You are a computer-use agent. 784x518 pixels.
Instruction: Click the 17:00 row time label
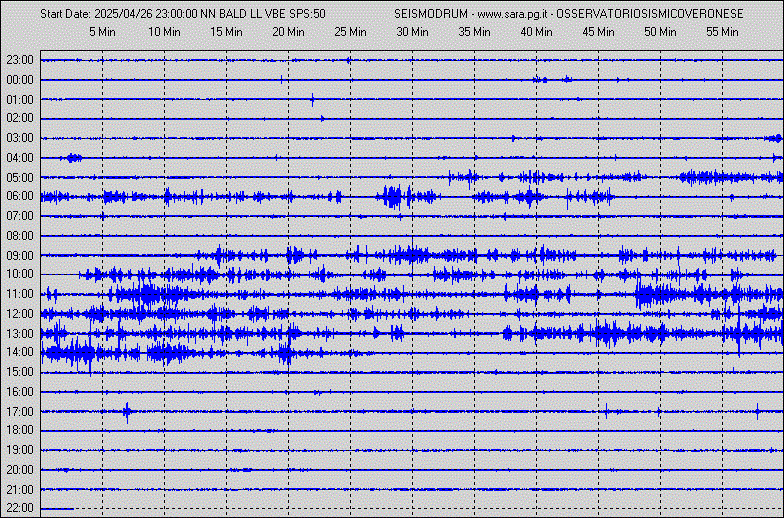click(20, 412)
